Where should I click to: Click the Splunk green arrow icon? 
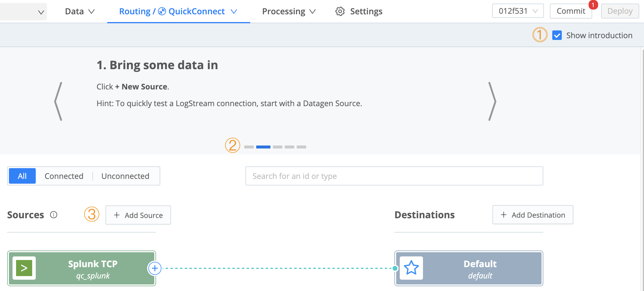coord(24,268)
